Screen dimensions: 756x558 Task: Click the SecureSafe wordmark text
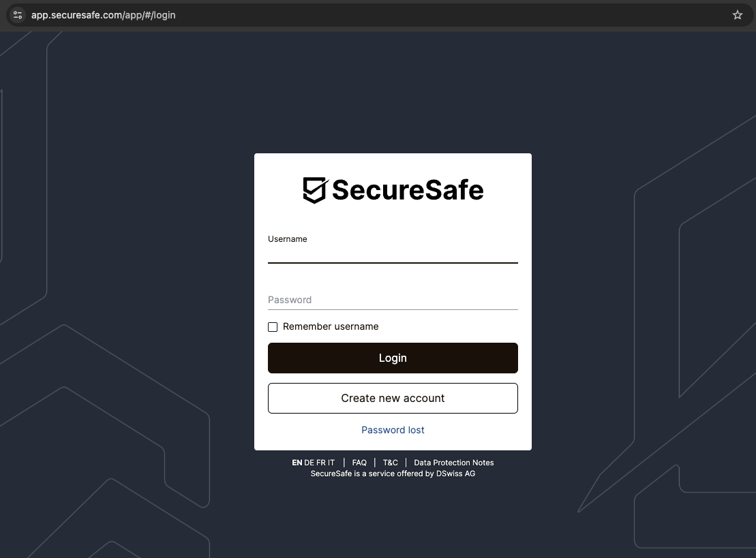(x=408, y=190)
